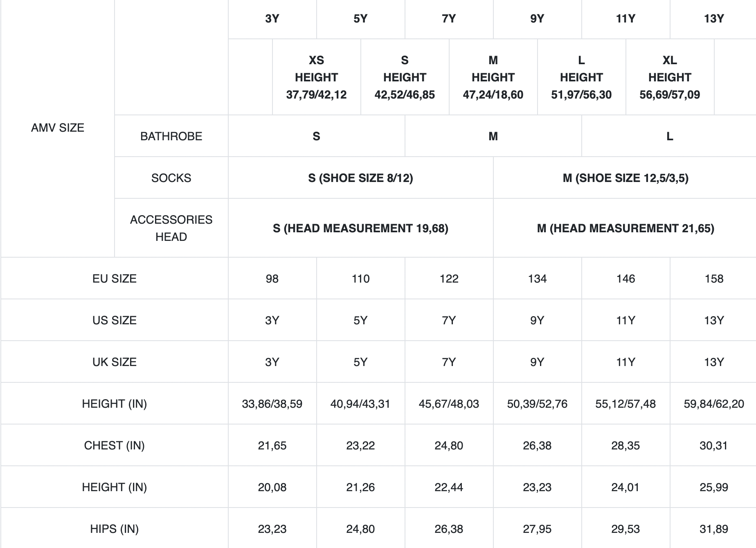Select EU size 134 cell
This screenshot has height=548, width=756.
[x=537, y=278]
